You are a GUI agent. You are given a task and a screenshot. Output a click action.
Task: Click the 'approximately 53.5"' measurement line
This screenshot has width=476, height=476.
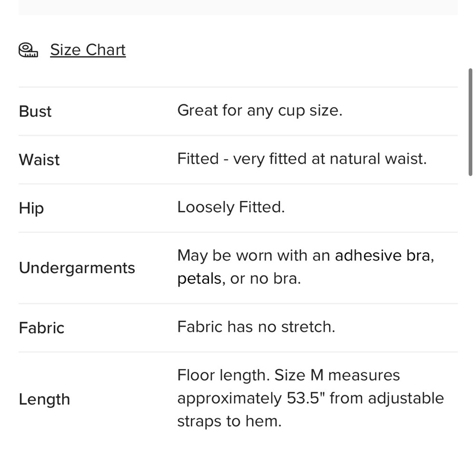(x=310, y=398)
